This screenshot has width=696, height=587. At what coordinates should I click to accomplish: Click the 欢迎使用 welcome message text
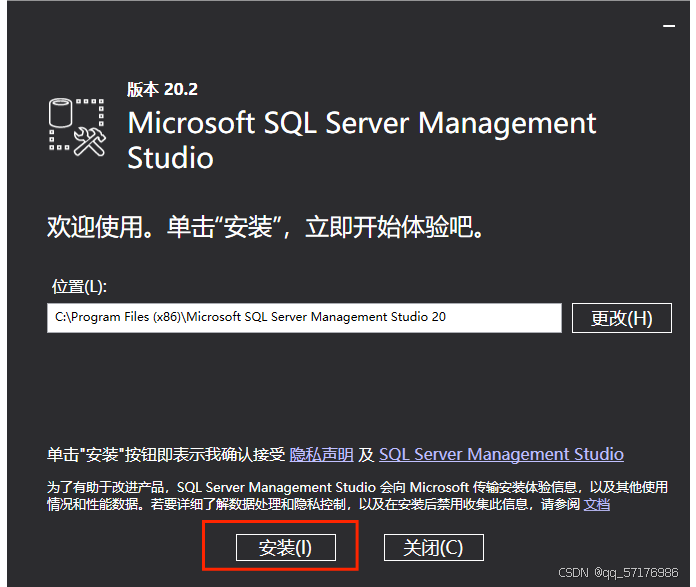coord(265,227)
